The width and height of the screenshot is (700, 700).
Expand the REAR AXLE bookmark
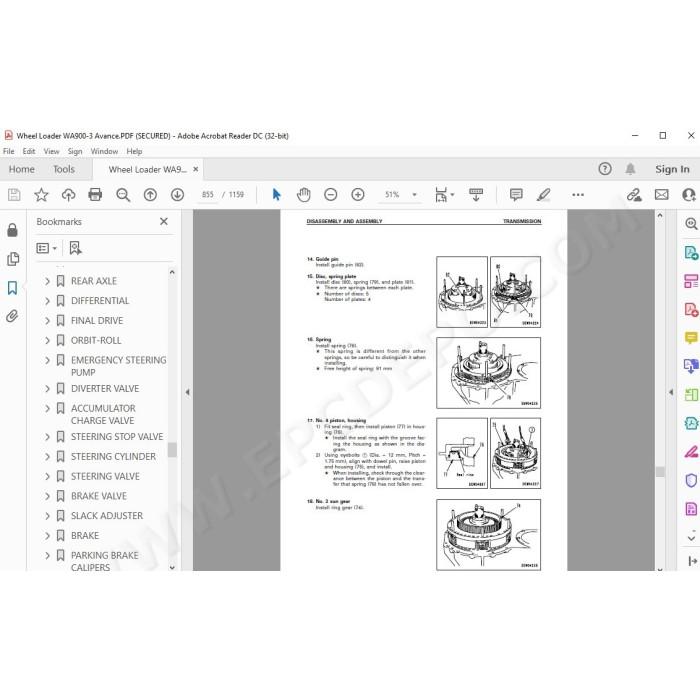click(47, 281)
